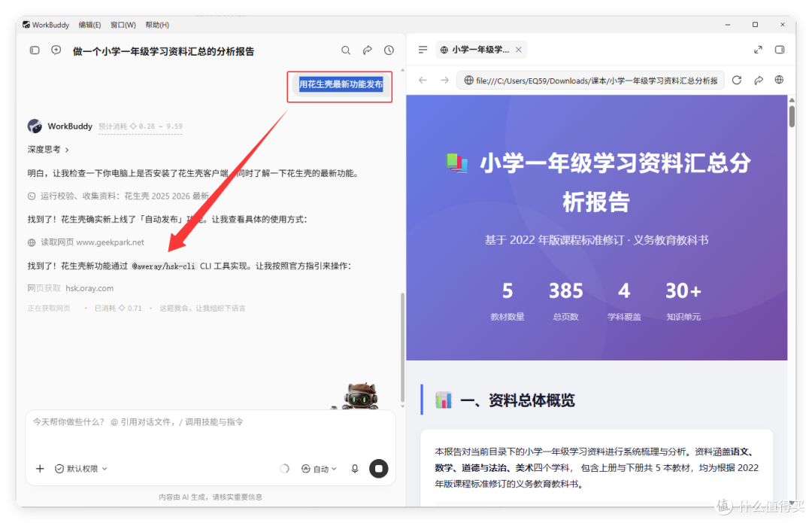The width and height of the screenshot is (812, 523).
Task: Maximize the WorkBuddy window
Action: [x=755, y=24]
